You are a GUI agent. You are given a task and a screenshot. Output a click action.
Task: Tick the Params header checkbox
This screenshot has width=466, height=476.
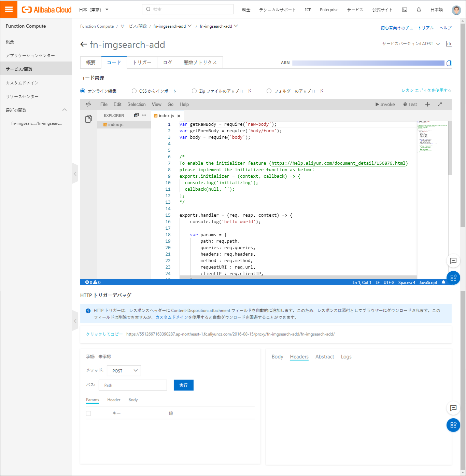(88, 413)
